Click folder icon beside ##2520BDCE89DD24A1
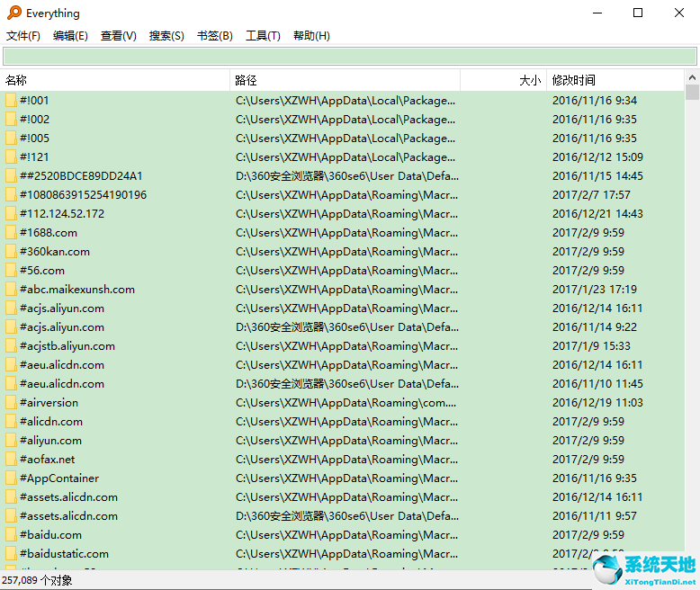Screen dimensions: 700x590 click(11, 175)
